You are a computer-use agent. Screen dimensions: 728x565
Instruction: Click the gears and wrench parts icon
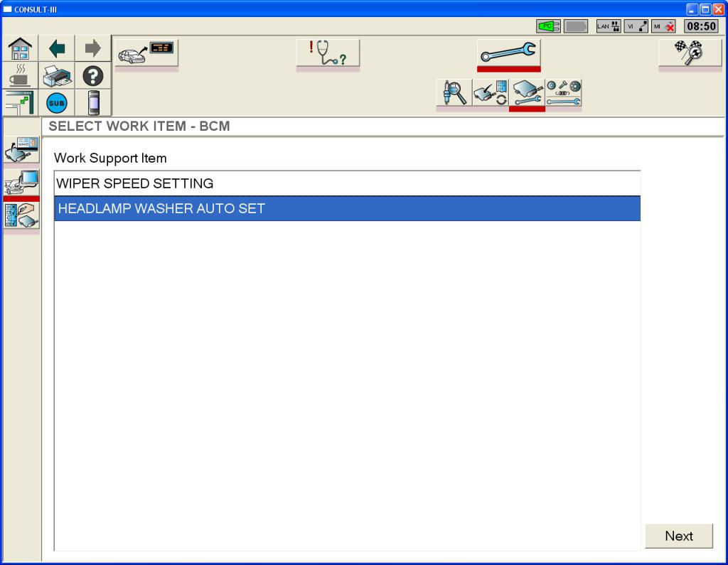(563, 94)
